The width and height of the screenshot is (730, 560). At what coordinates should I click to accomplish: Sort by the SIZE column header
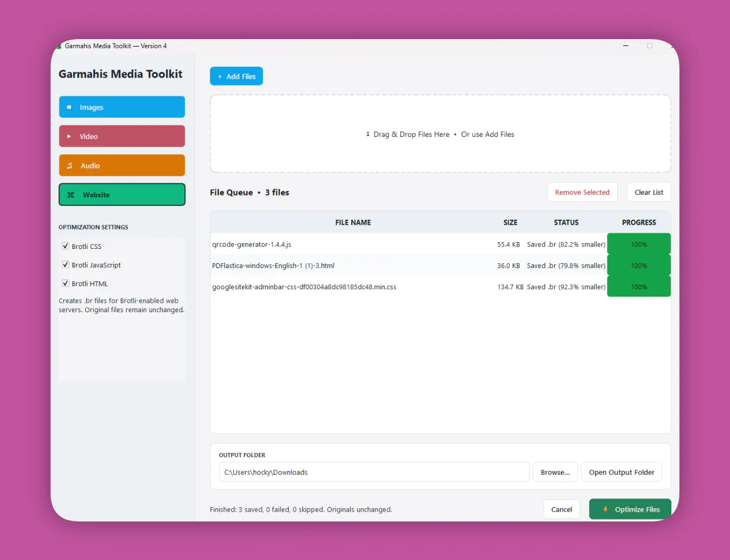click(x=510, y=223)
